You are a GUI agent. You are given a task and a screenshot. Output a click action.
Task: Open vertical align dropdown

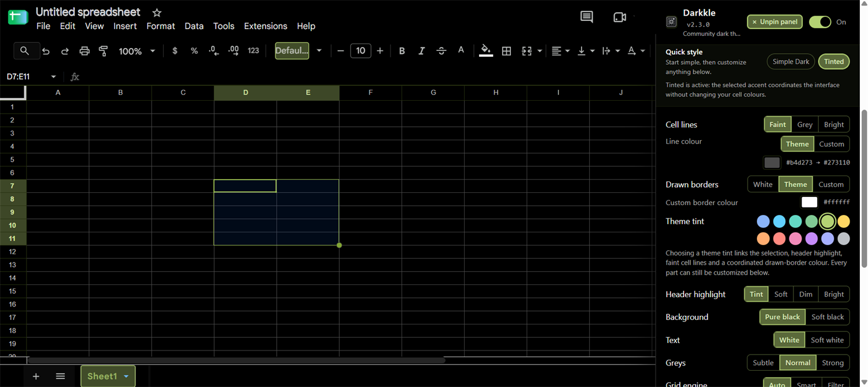586,51
